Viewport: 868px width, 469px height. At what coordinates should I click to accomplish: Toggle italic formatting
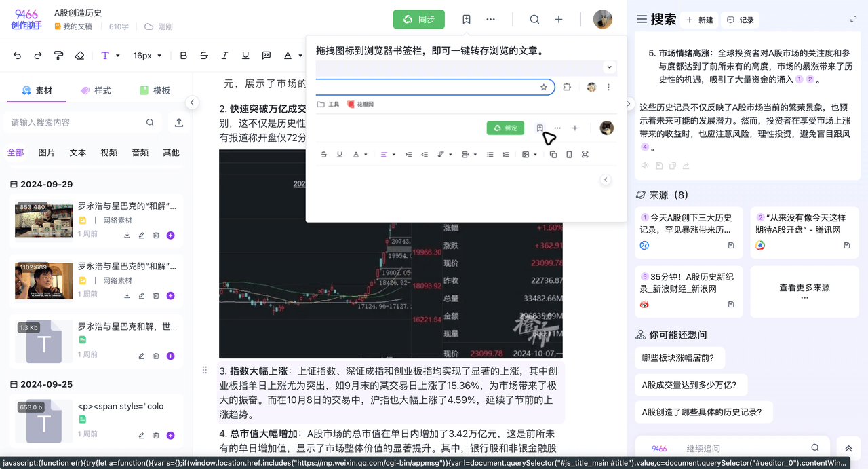tap(224, 56)
